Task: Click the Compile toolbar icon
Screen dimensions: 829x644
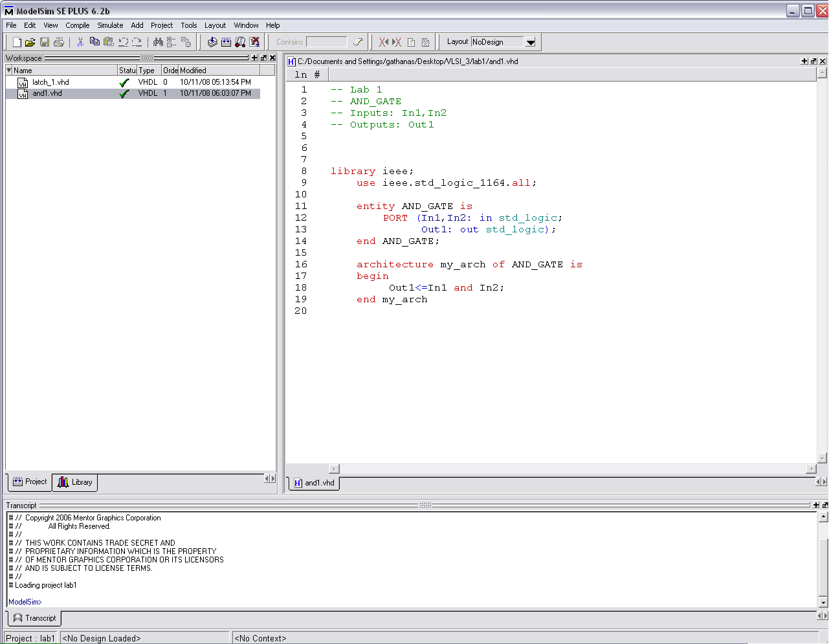Action: pos(212,42)
